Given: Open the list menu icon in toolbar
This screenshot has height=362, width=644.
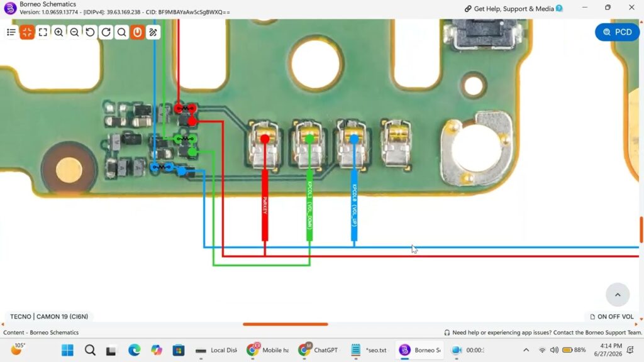Looking at the screenshot, I should (11, 32).
